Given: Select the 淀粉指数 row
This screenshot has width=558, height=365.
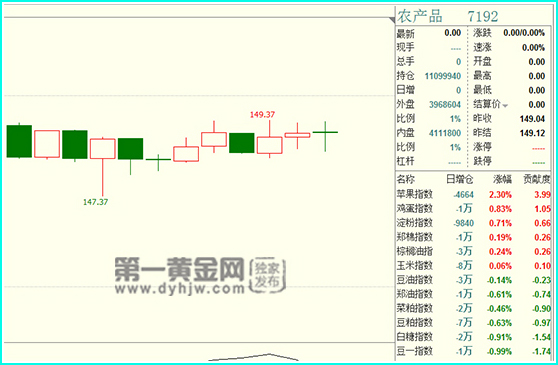Looking at the screenshot, I should (x=473, y=223).
